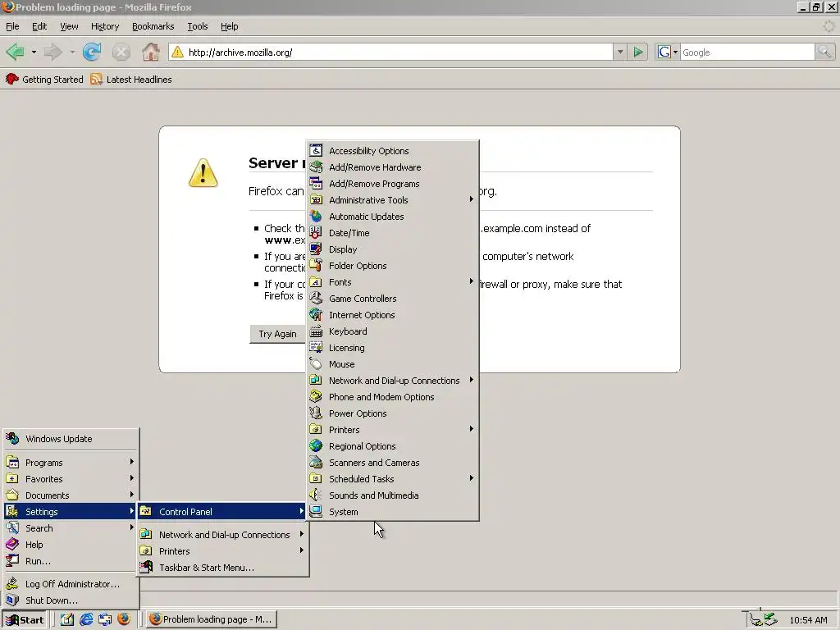The width and height of the screenshot is (840, 630).
Task: Open the Tools menu
Action: tap(198, 26)
